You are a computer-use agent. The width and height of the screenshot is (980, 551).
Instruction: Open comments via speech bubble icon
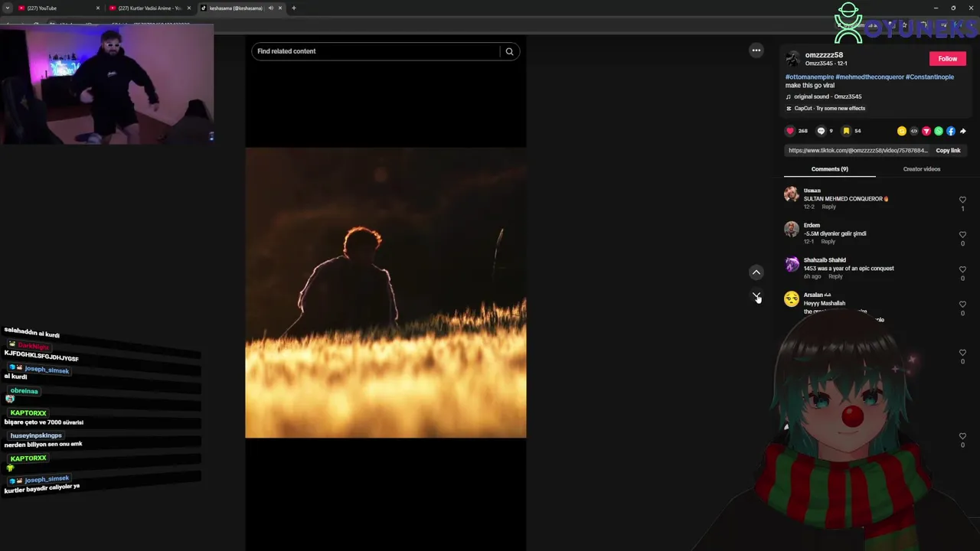click(821, 131)
